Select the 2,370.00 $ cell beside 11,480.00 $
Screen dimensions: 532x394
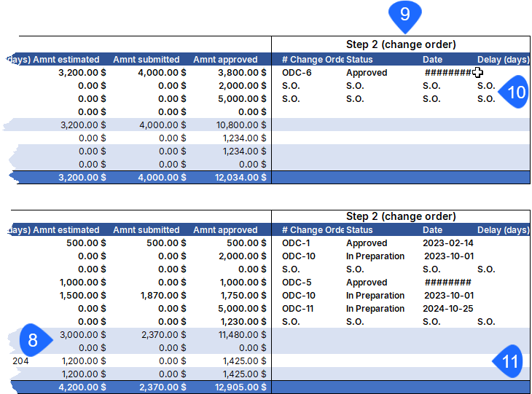pyautogui.click(x=163, y=335)
